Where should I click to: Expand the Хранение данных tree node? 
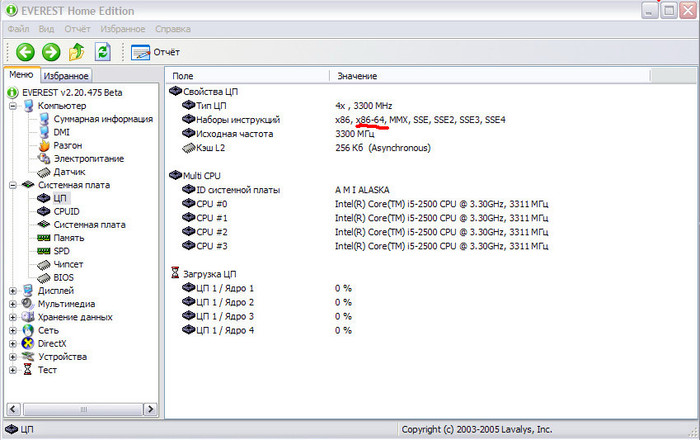click(13, 317)
